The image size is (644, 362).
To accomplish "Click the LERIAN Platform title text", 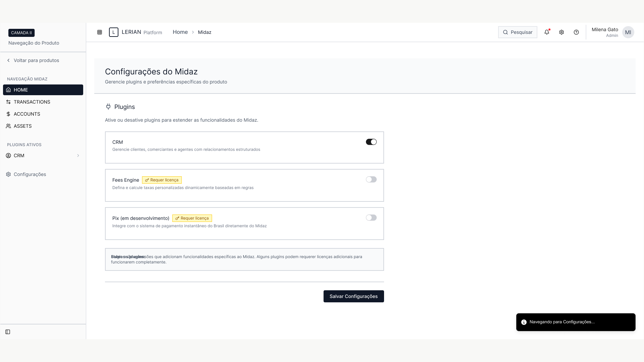I will 142,32.
